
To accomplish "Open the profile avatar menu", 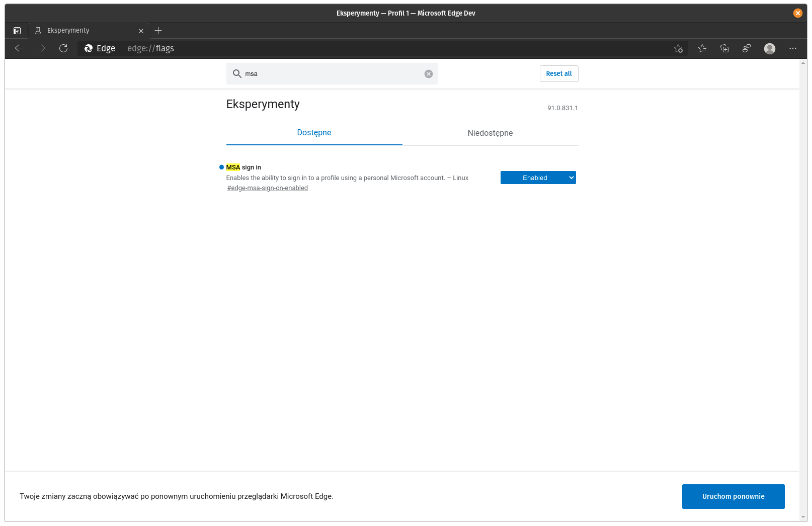I will click(769, 48).
